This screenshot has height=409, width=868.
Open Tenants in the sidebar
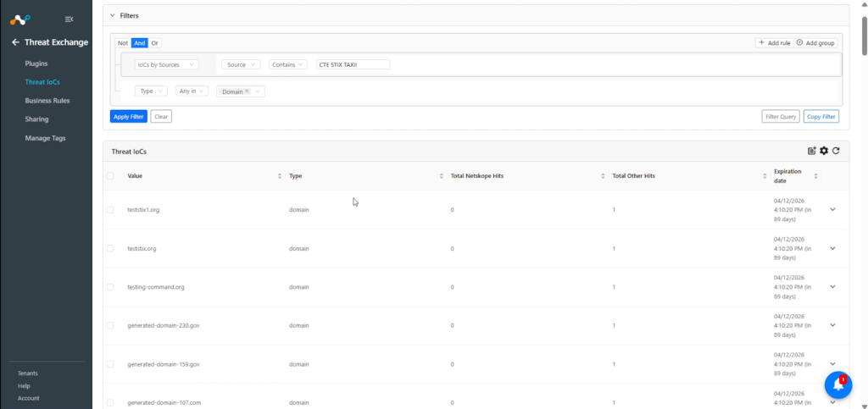(x=28, y=373)
